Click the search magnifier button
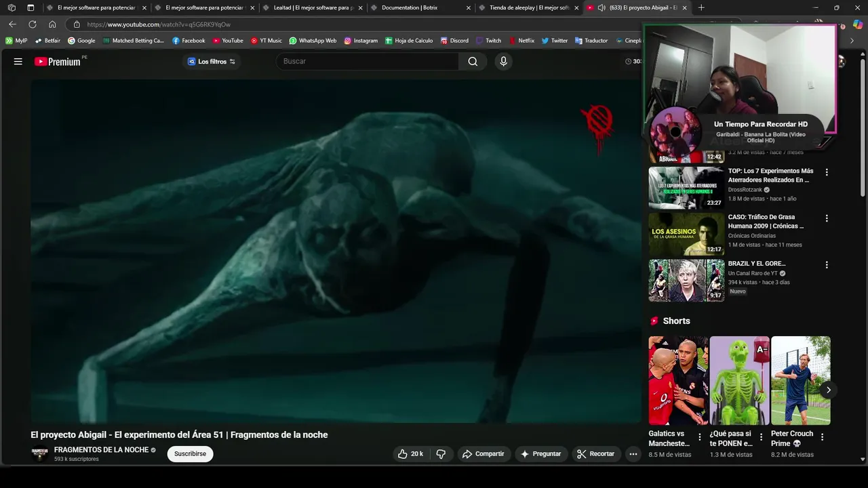The width and height of the screenshot is (868, 488). pos(473,62)
